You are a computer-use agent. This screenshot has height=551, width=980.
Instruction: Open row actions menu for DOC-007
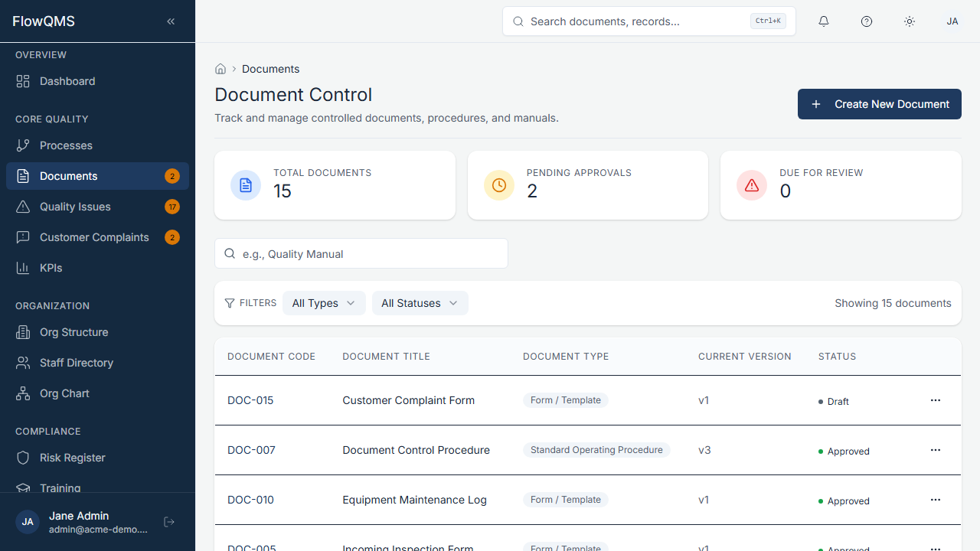[x=935, y=450]
